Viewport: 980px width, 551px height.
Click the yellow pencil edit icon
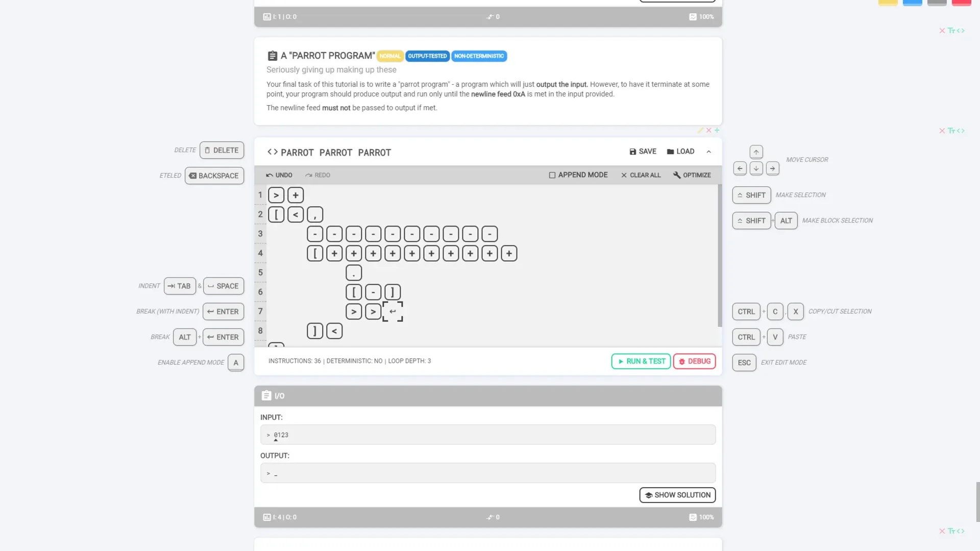(x=700, y=130)
